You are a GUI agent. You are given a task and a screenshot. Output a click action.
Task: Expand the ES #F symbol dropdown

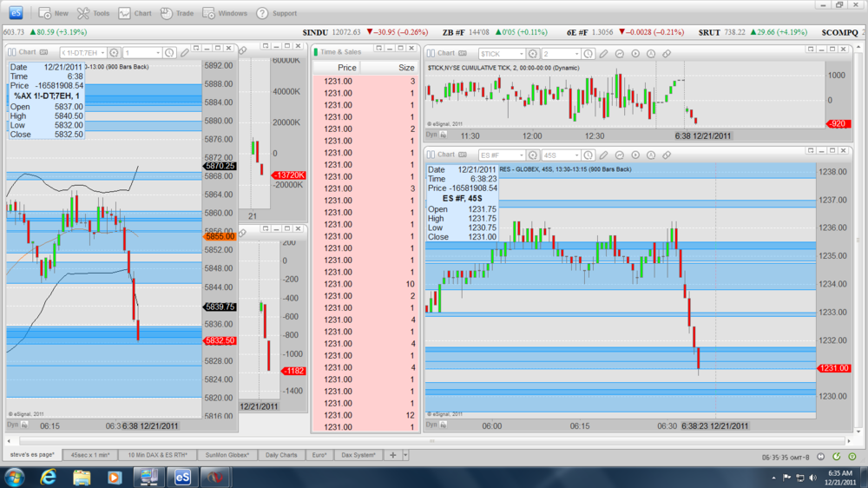[522, 155]
